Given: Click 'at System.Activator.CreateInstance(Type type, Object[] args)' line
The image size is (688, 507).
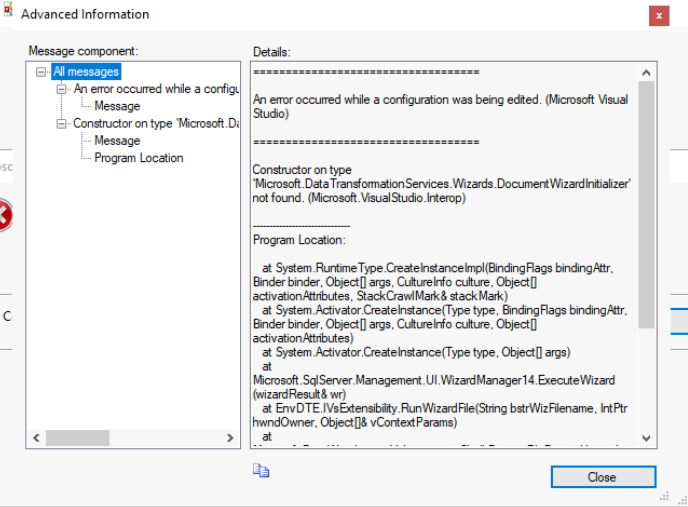Looking at the screenshot, I should [416, 352].
